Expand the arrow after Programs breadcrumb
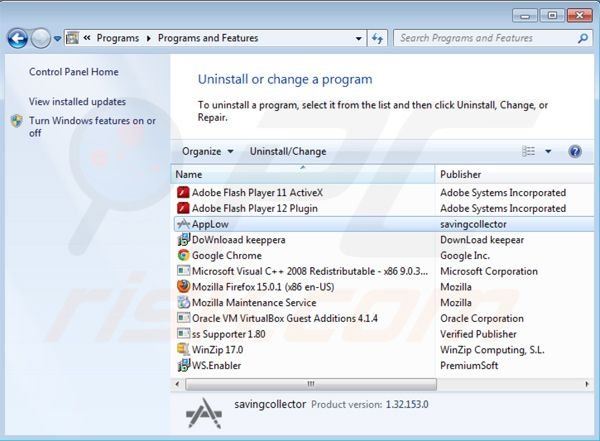The width and height of the screenshot is (600, 441). [x=148, y=38]
